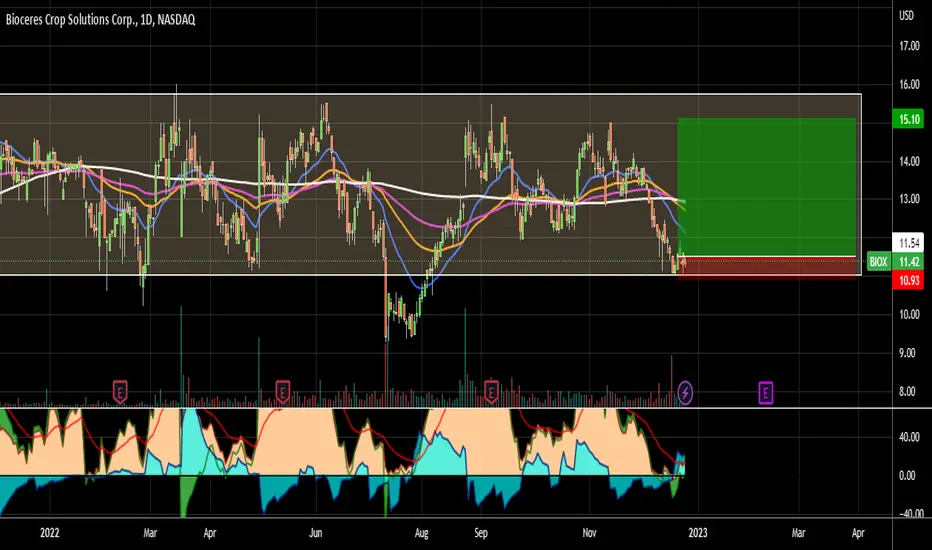Click the 10.00 price axis label
This screenshot has width=932, height=550.
[909, 315]
